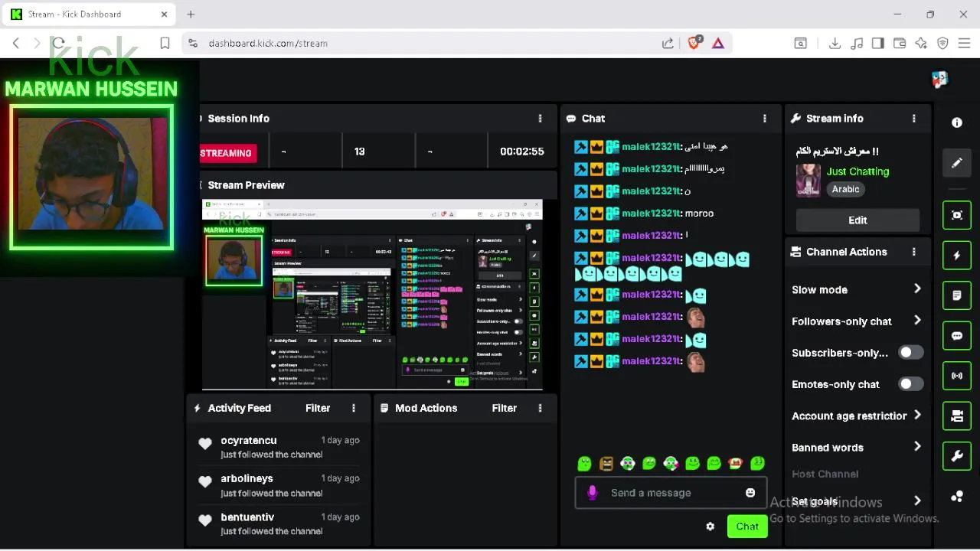Click the purple microphone icon in message box
The image size is (980, 551).
coord(592,493)
